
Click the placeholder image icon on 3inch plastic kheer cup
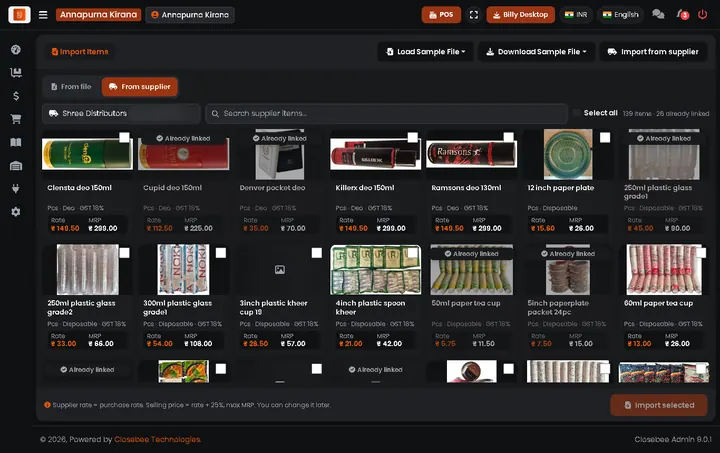[x=280, y=270]
